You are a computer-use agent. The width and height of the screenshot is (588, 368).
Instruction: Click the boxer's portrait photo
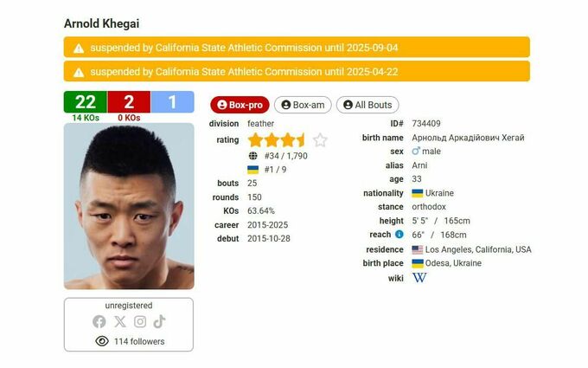pyautogui.click(x=129, y=206)
